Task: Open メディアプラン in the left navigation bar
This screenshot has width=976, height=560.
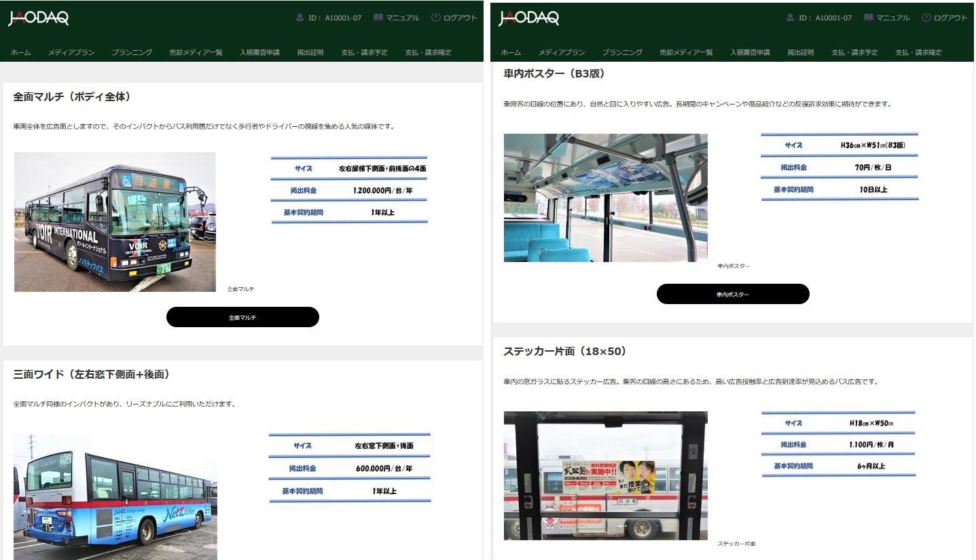Action: [71, 52]
